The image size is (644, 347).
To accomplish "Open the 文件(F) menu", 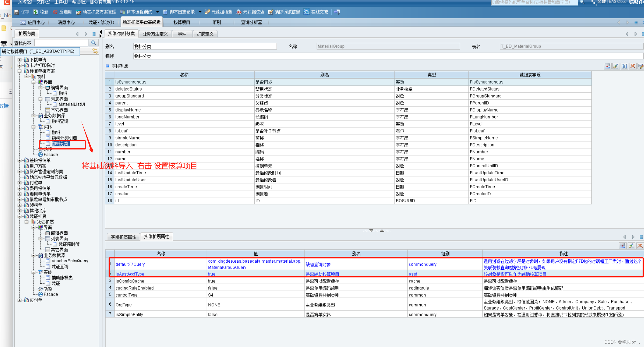I will [43, 2].
